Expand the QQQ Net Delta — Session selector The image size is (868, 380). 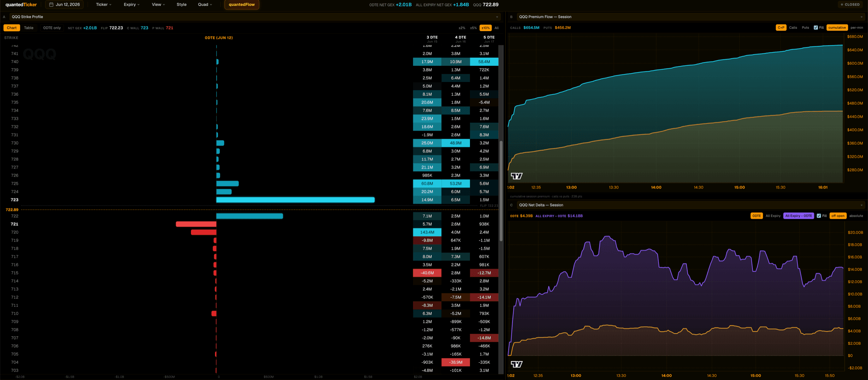point(690,205)
